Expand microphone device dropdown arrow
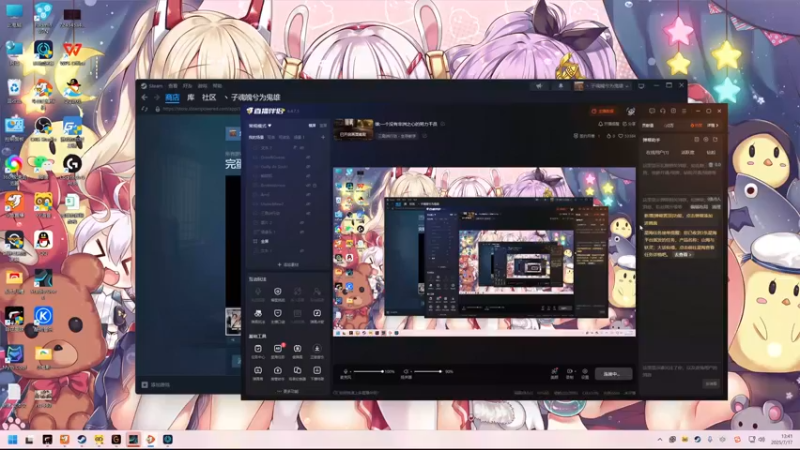This screenshot has width=800, height=450. tap(350, 372)
